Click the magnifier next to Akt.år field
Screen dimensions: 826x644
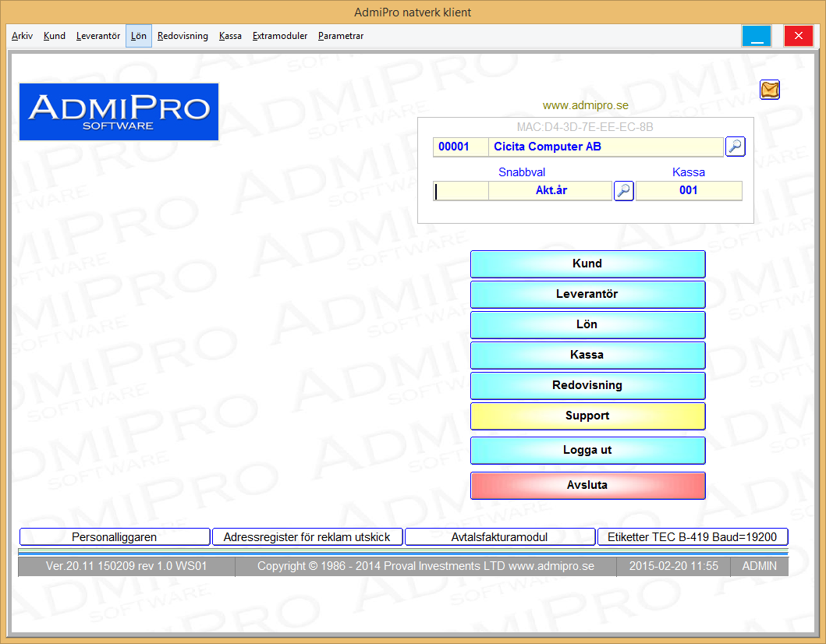click(x=623, y=191)
